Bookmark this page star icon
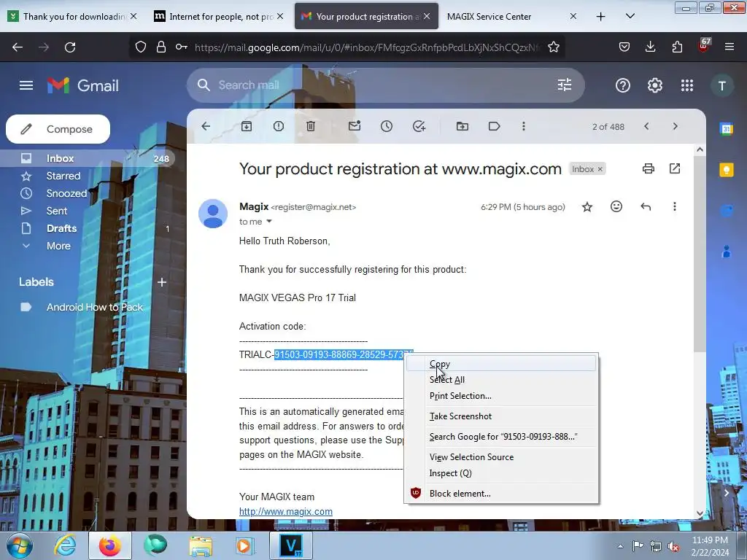The height and width of the screenshot is (560, 747). pyautogui.click(x=554, y=47)
